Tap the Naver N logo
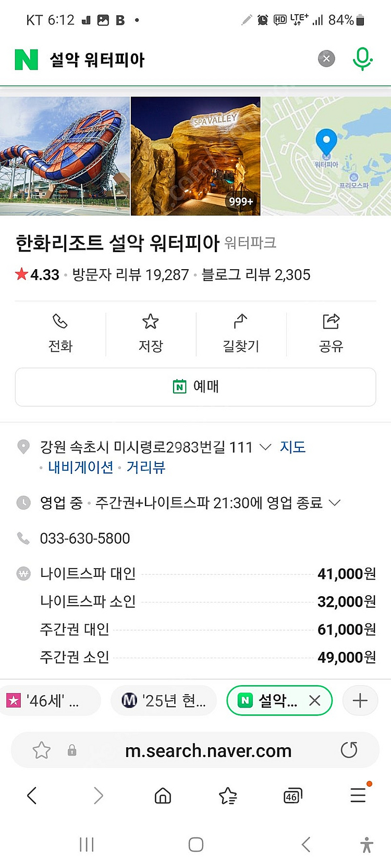Image resolution: width=391 pixels, height=868 pixels. coord(27,59)
